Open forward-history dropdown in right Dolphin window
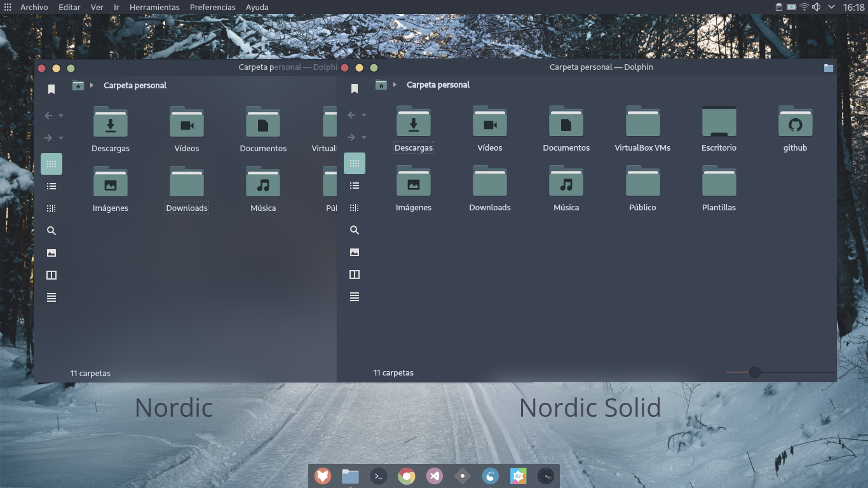The height and width of the screenshot is (488, 868). tap(364, 137)
